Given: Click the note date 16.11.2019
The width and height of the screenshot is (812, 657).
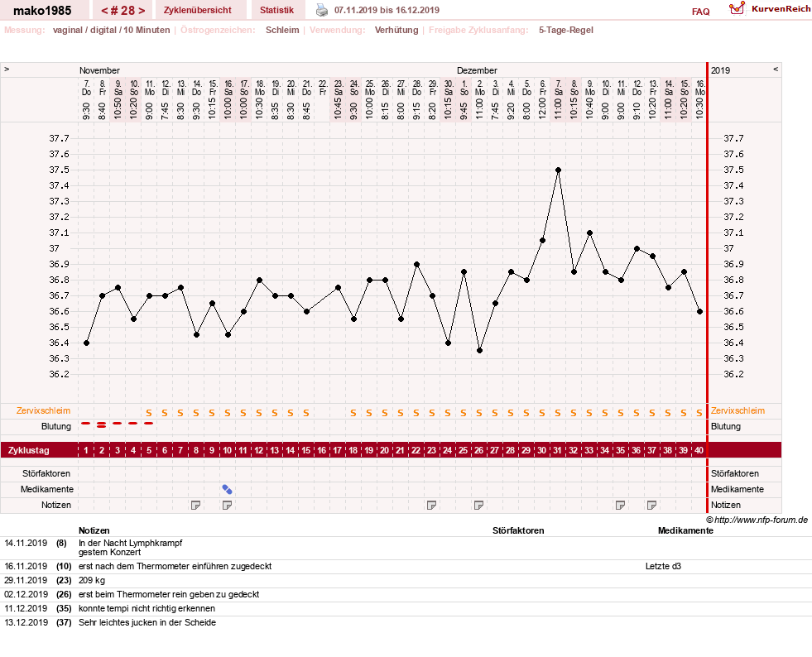Looking at the screenshot, I should tap(26, 567).
